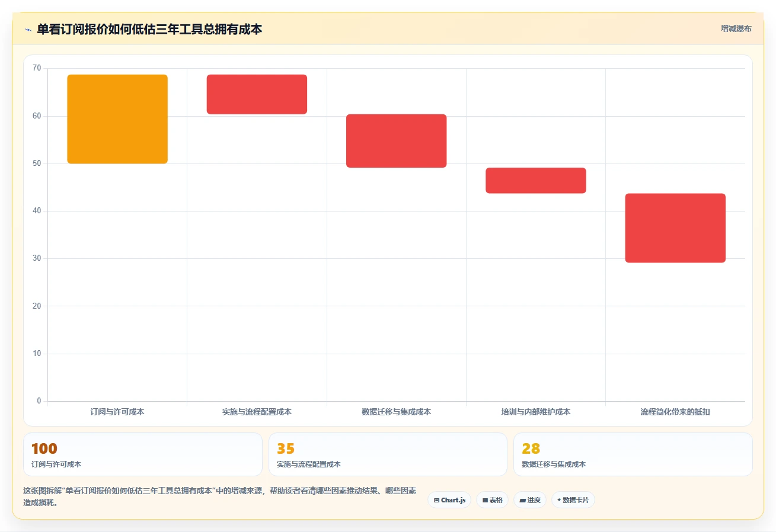The image size is (776, 532).
Task: Open the data card showing value 35
Action: pyautogui.click(x=388, y=454)
